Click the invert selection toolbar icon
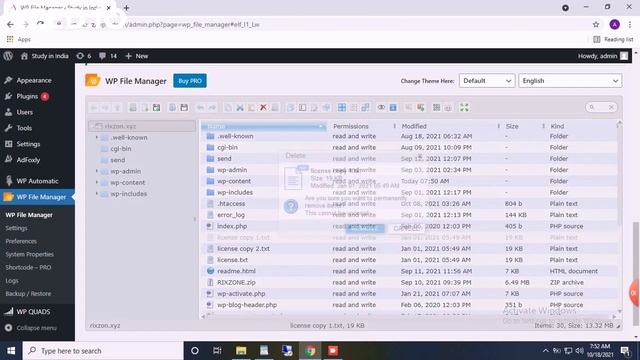This screenshot has height=360, width=640. (365, 108)
